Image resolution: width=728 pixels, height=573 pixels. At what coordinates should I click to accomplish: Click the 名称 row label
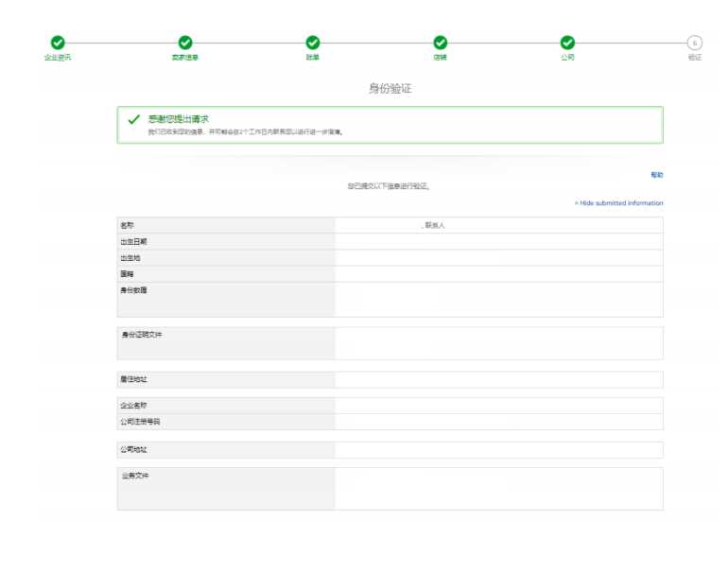(128, 225)
